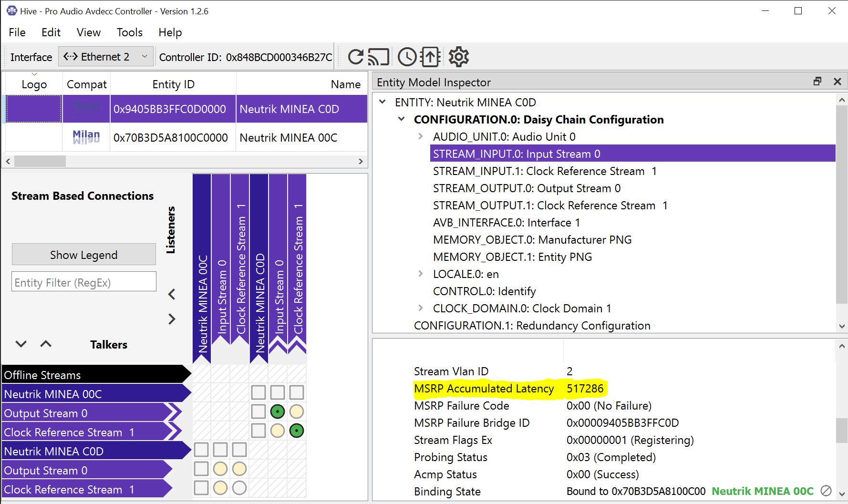The image size is (848, 504).
Task: Open settings with the gear icon
Action: [459, 57]
